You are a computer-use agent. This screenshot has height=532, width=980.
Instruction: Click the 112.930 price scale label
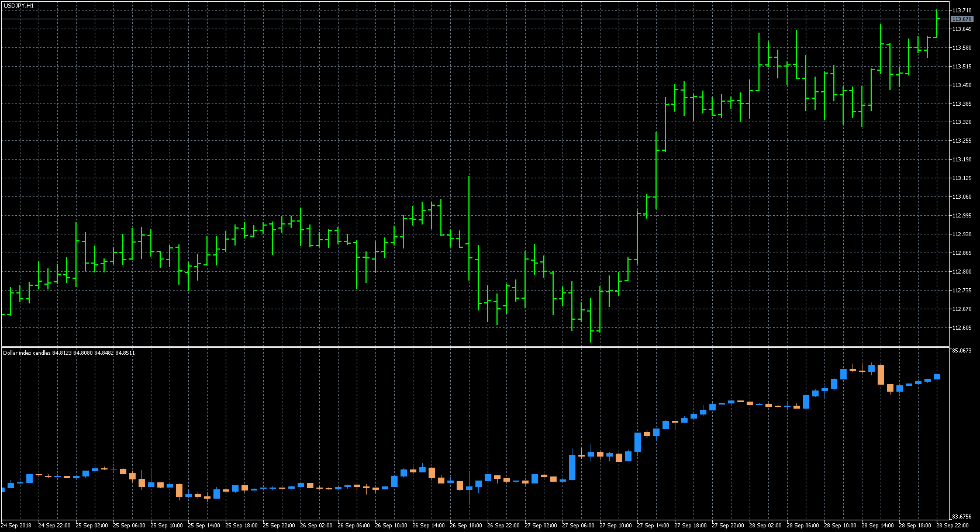pyautogui.click(x=962, y=234)
